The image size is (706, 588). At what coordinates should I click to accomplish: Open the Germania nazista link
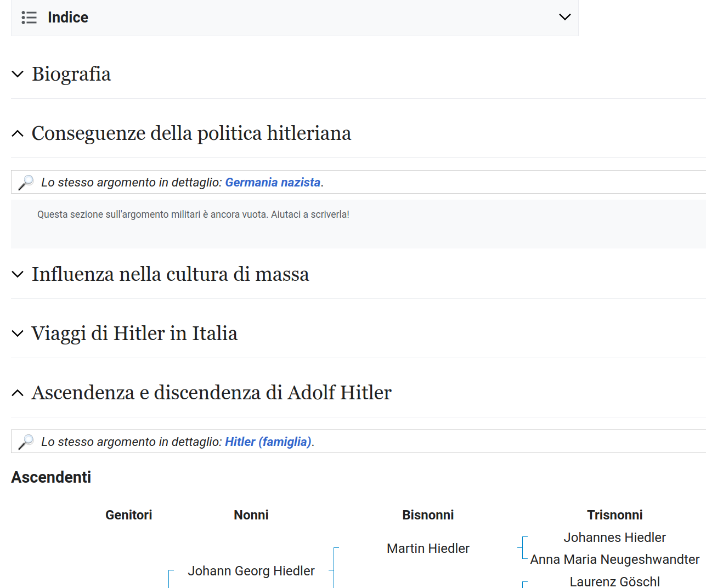click(273, 182)
